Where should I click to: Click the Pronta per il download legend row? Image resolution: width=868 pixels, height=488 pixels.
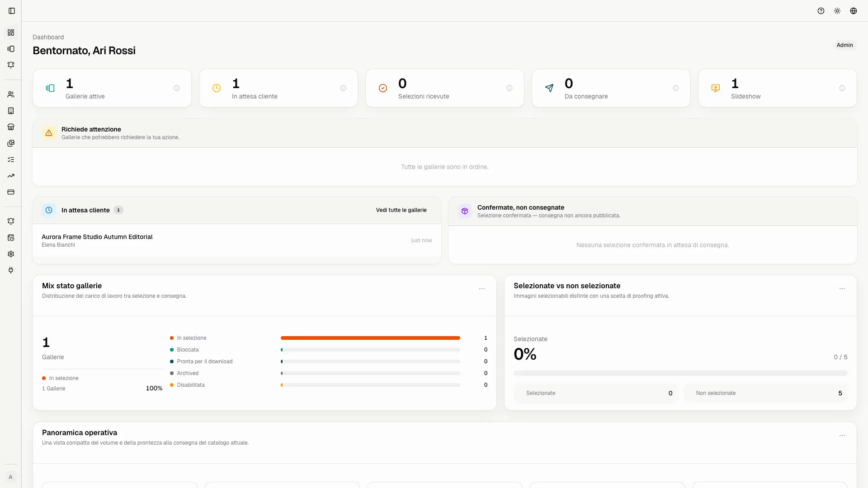point(329,361)
